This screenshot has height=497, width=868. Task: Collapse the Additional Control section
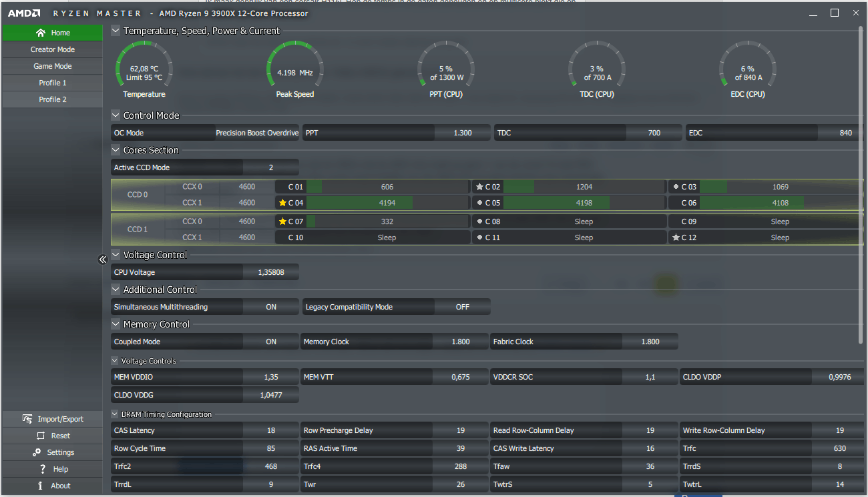pos(116,290)
